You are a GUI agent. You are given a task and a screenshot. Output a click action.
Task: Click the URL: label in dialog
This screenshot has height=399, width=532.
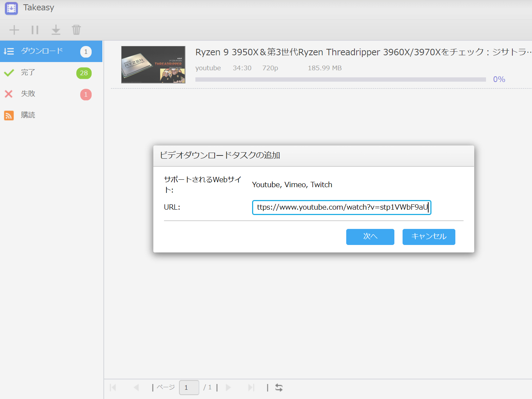172,207
